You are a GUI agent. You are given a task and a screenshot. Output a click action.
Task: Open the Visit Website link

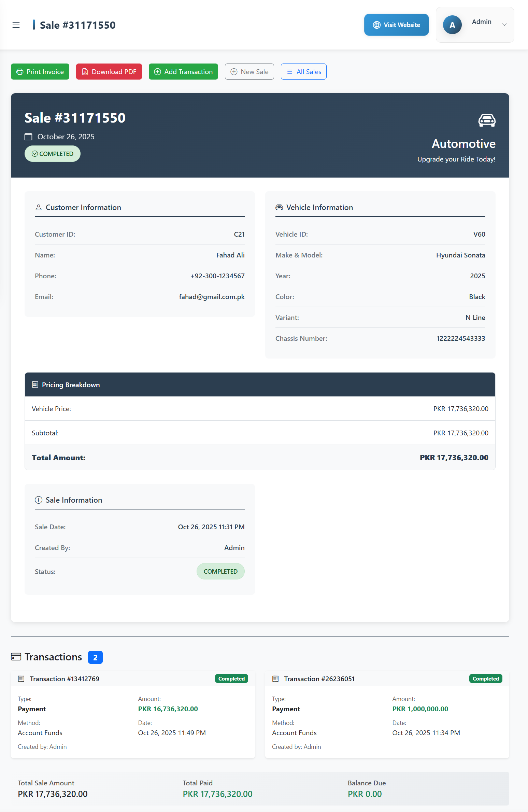pos(396,25)
